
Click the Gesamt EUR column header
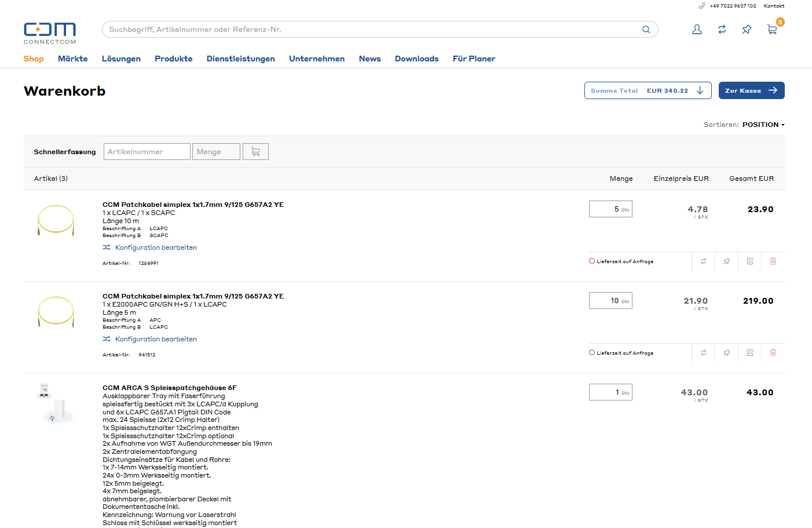[751, 179]
